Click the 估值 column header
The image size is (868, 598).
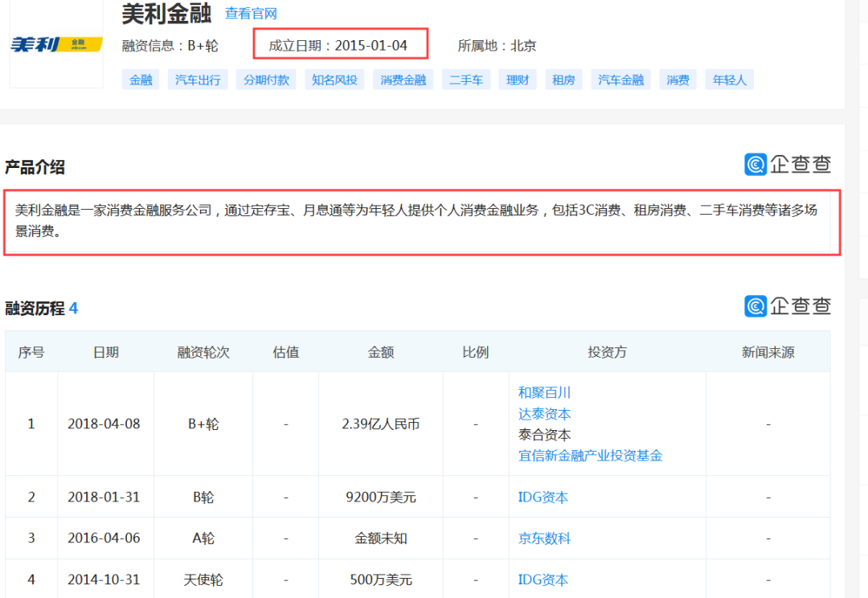(285, 352)
